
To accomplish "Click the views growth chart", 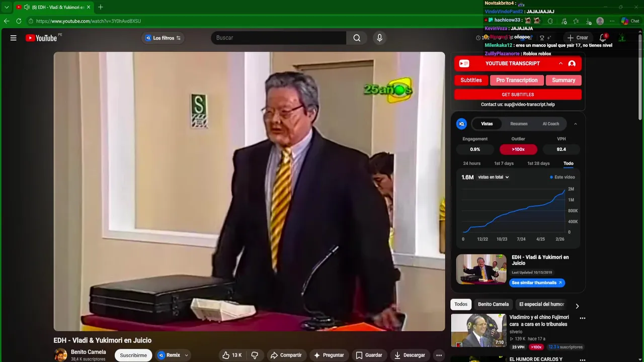I will (x=513, y=210).
